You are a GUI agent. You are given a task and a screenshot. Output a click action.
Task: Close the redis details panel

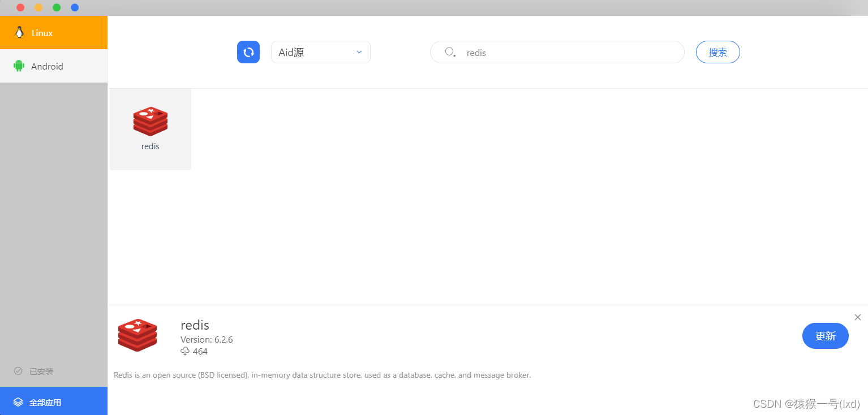[x=858, y=317]
